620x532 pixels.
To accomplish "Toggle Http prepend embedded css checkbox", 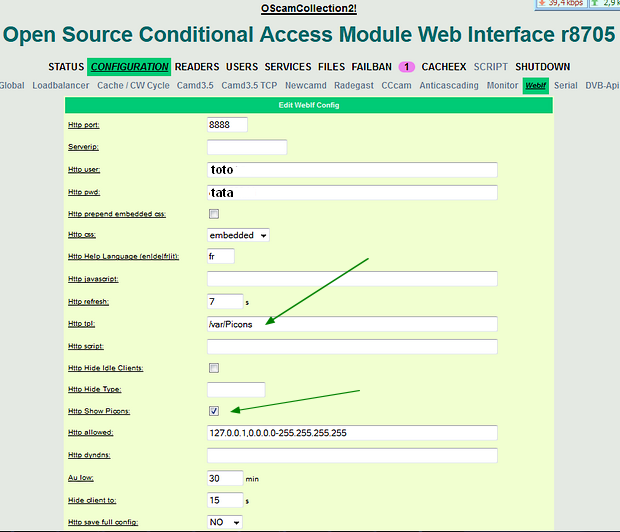I will [214, 214].
